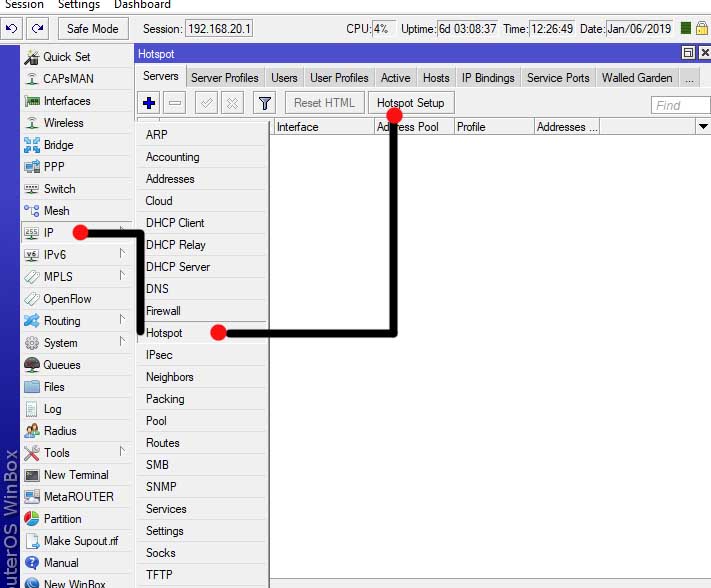
Task: Open the filter funnel icon
Action: pos(264,103)
